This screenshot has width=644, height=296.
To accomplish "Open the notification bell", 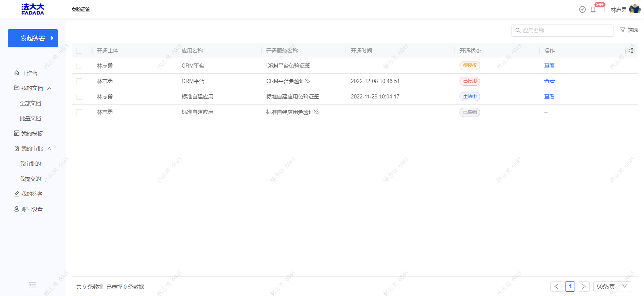I will pos(593,10).
